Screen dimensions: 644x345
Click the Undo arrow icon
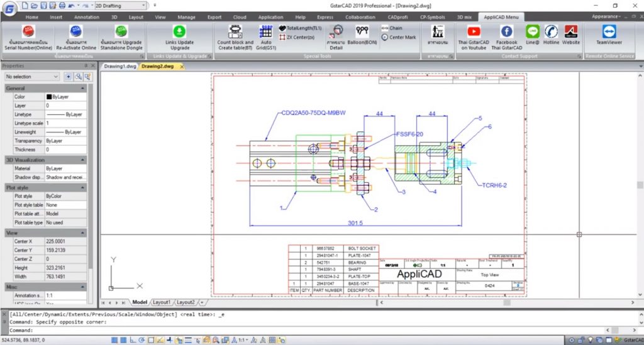click(x=71, y=6)
